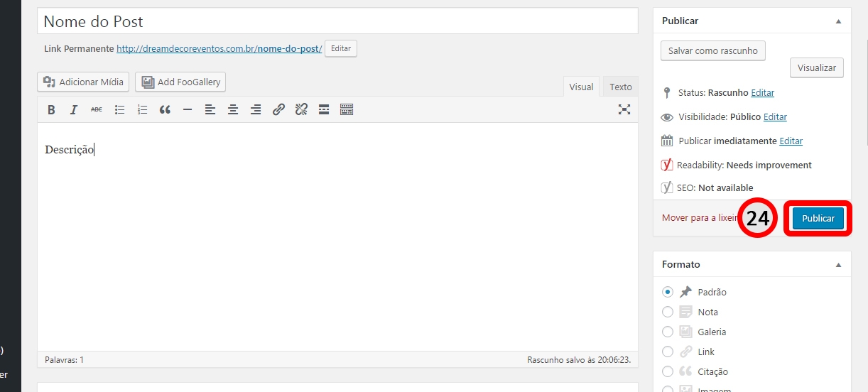This screenshot has width=868, height=392.
Task: Click the Visualizar button
Action: pyautogui.click(x=817, y=67)
